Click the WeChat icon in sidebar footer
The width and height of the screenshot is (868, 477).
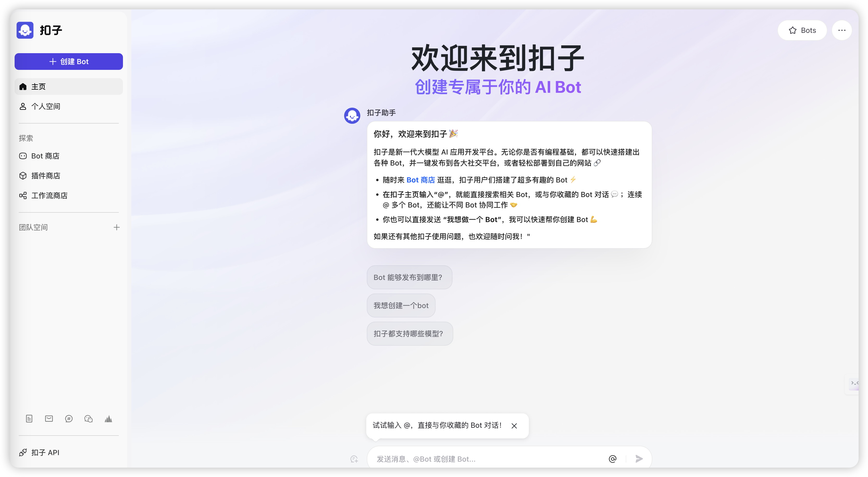[x=89, y=419]
